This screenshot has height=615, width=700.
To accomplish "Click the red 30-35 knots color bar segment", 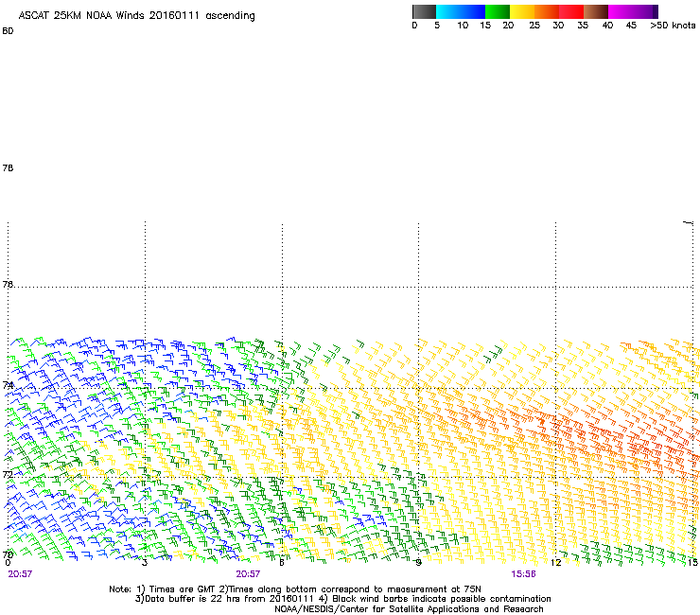I will (571, 11).
